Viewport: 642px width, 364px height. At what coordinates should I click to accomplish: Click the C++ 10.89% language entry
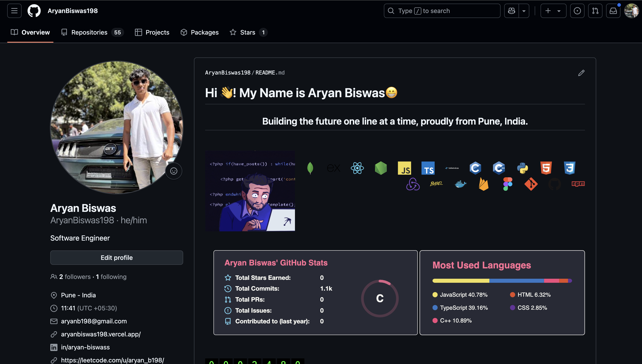pos(452,320)
